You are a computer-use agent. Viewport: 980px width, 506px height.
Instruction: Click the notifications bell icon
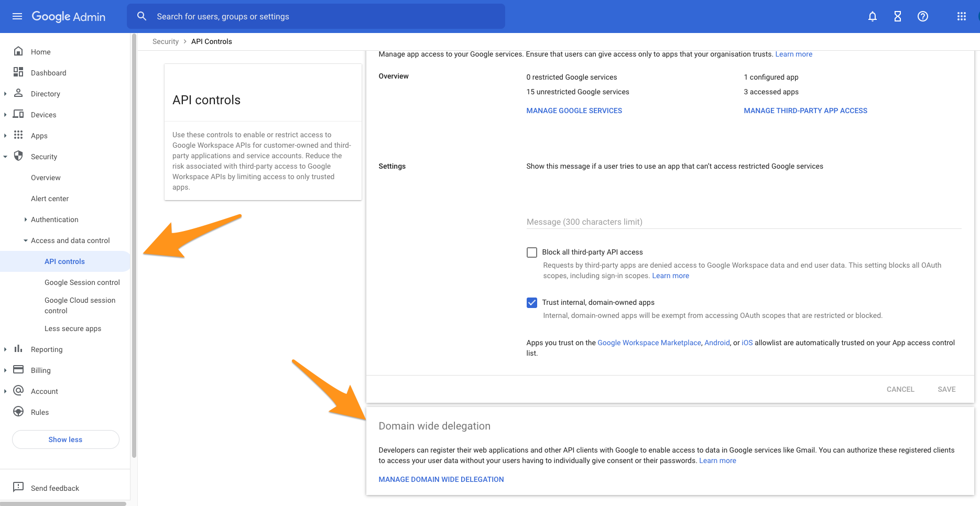873,16
